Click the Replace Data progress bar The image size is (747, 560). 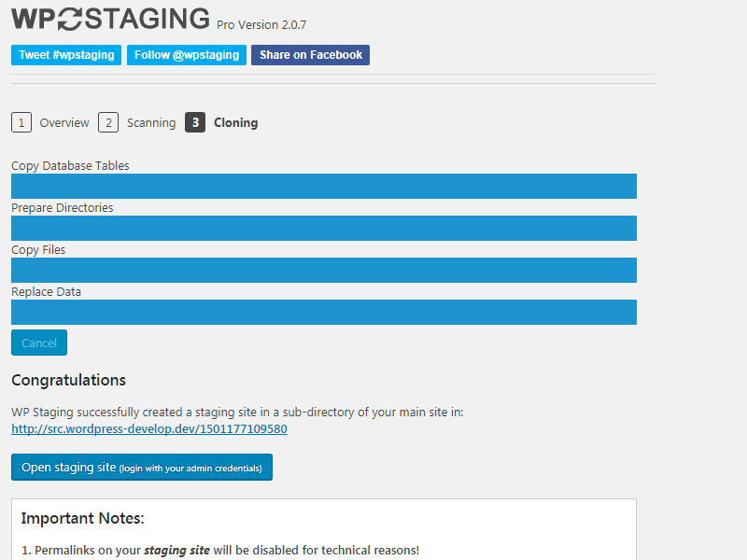[x=324, y=312]
